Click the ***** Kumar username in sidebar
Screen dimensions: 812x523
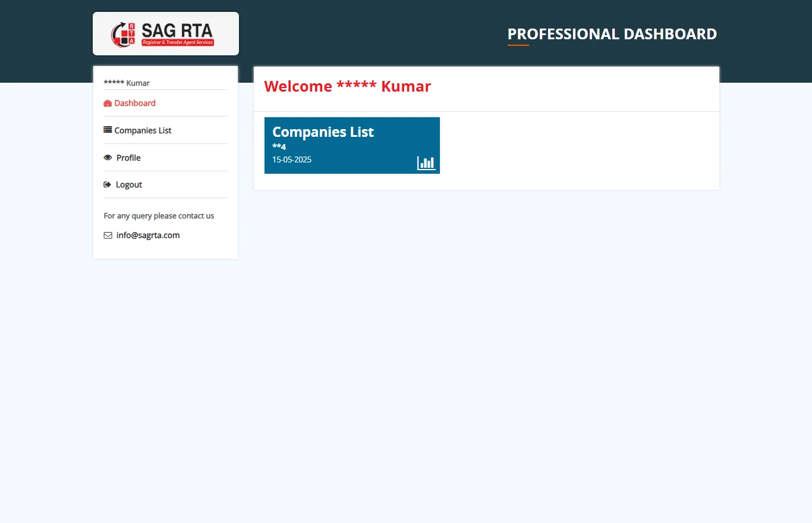click(127, 83)
